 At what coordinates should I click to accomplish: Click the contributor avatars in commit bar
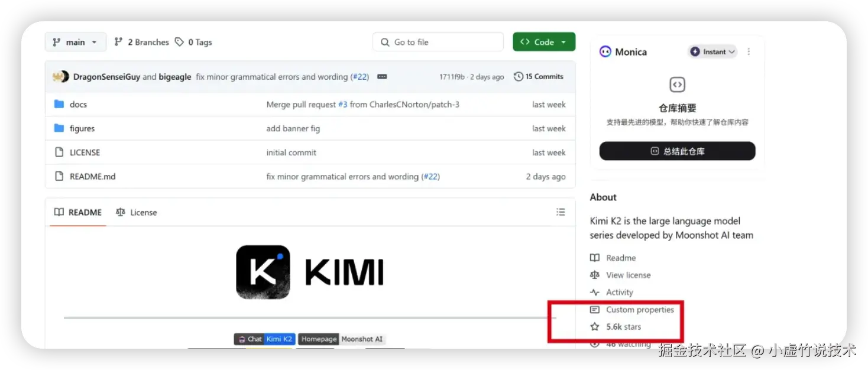[x=61, y=77]
